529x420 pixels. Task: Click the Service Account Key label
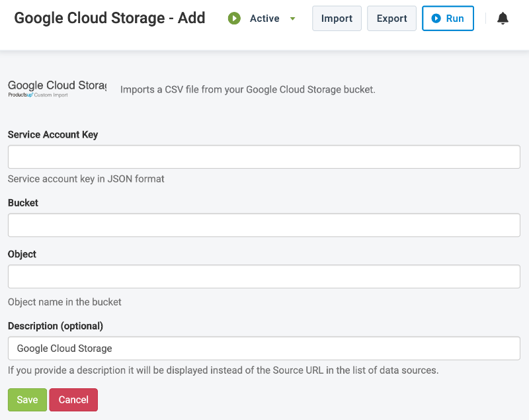(x=53, y=134)
